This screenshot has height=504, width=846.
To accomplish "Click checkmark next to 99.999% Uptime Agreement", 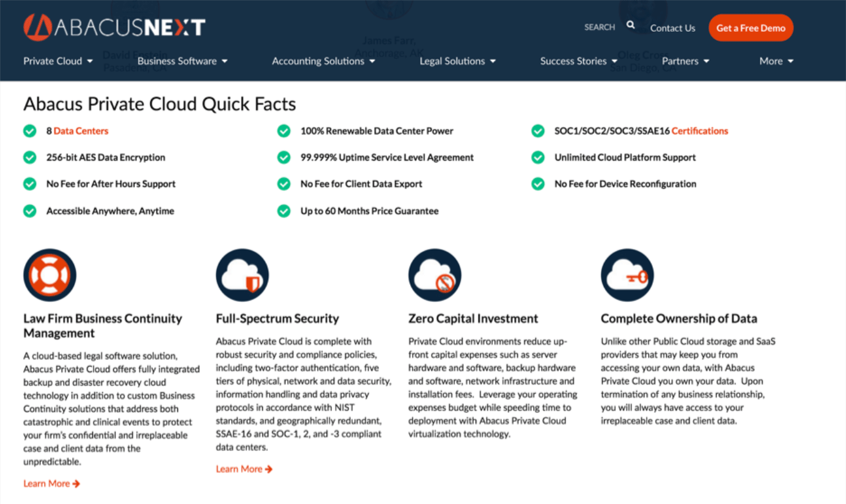I will (x=284, y=157).
